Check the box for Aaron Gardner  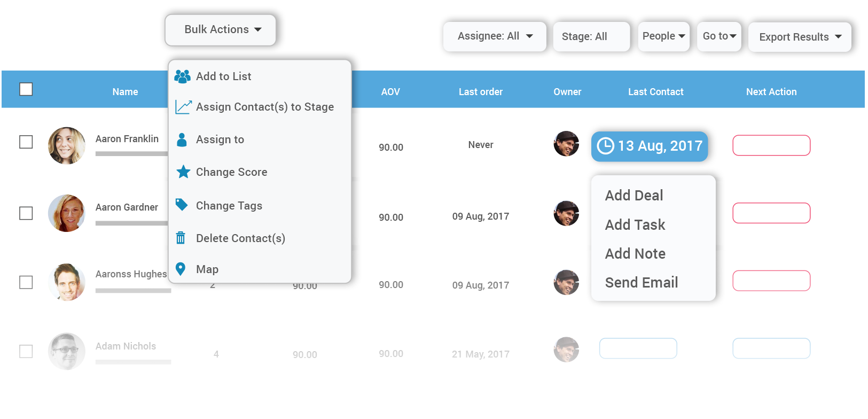pyautogui.click(x=26, y=213)
